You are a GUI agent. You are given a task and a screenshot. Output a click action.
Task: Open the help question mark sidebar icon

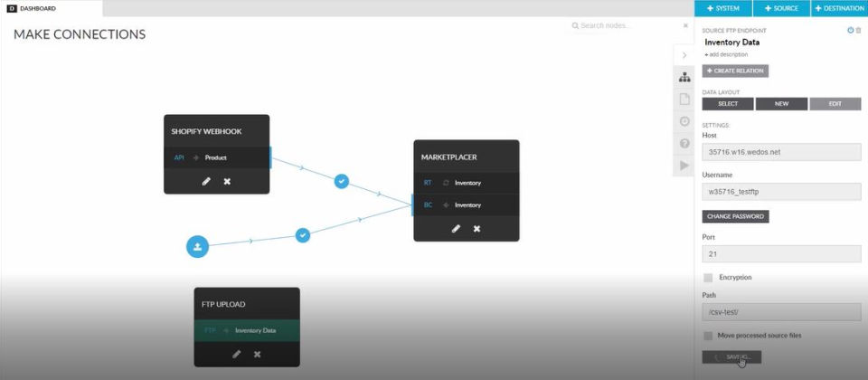click(684, 144)
